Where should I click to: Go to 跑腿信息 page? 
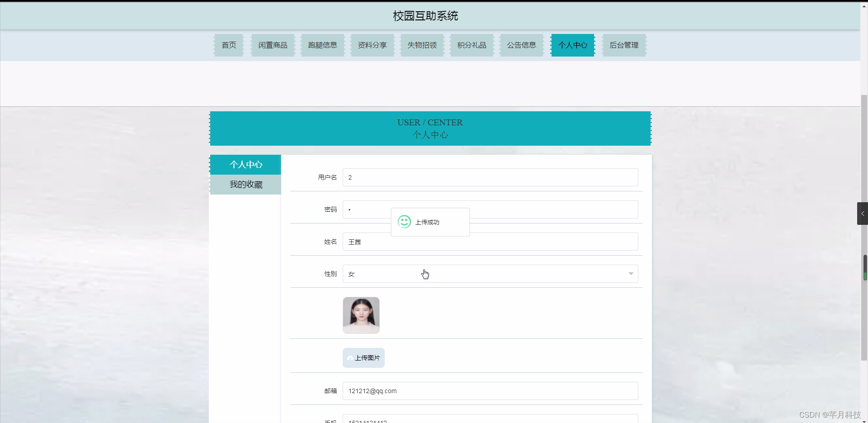click(322, 45)
